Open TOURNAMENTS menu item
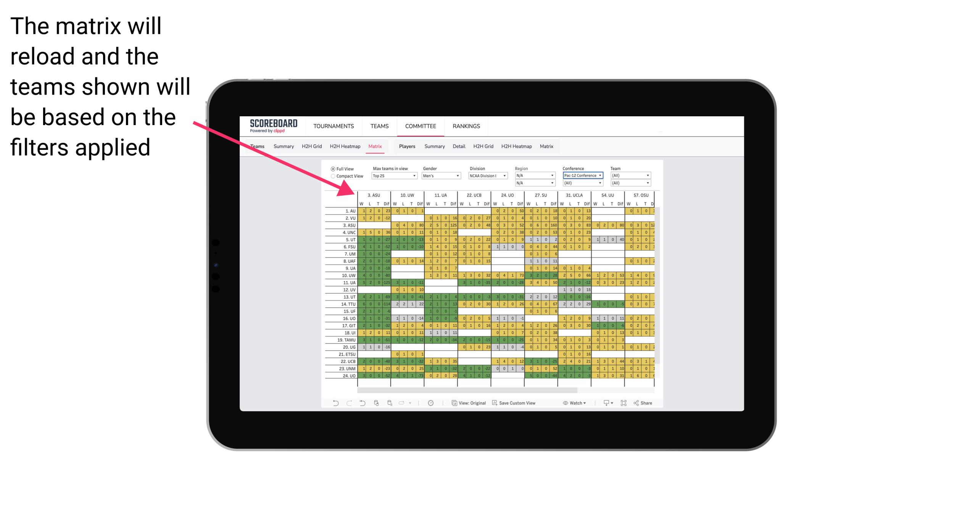The image size is (980, 527). [333, 126]
